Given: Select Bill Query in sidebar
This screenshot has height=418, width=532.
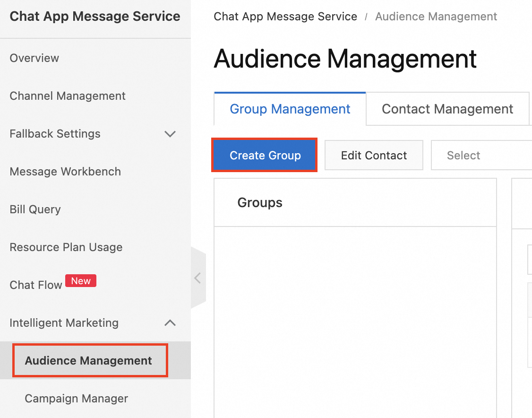Looking at the screenshot, I should click(35, 209).
